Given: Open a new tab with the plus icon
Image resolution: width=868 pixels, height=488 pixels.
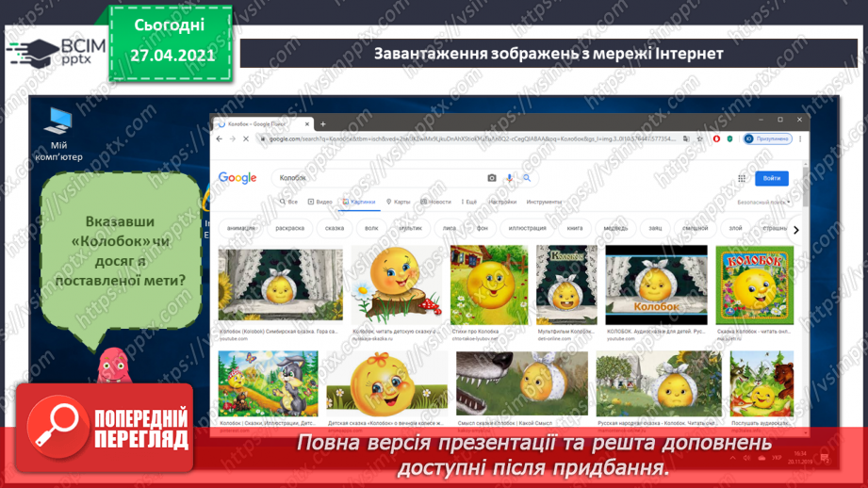Looking at the screenshot, I should [x=322, y=124].
